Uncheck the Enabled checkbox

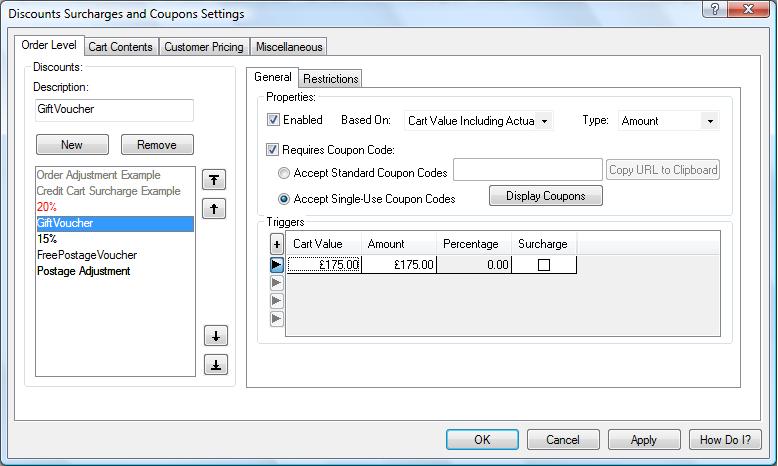coord(274,120)
